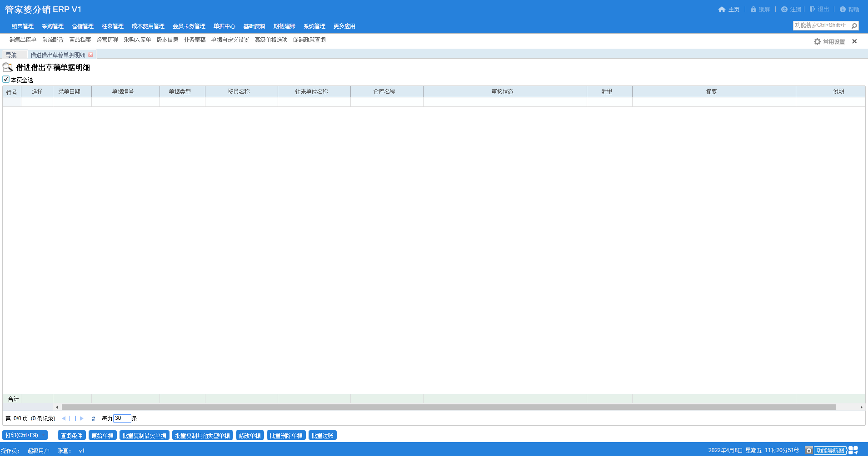This screenshot has width=868, height=458.
Task: Open 常用设置 gear settings
Action: (x=818, y=42)
